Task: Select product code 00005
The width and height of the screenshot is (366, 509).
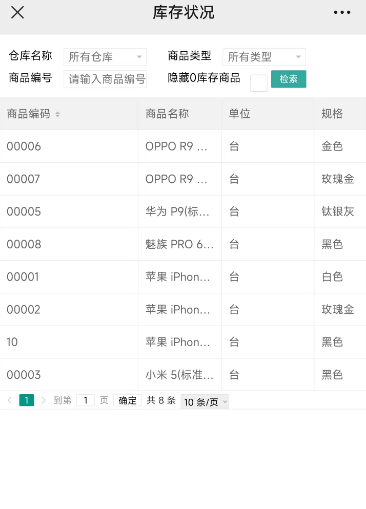Action: tap(24, 212)
